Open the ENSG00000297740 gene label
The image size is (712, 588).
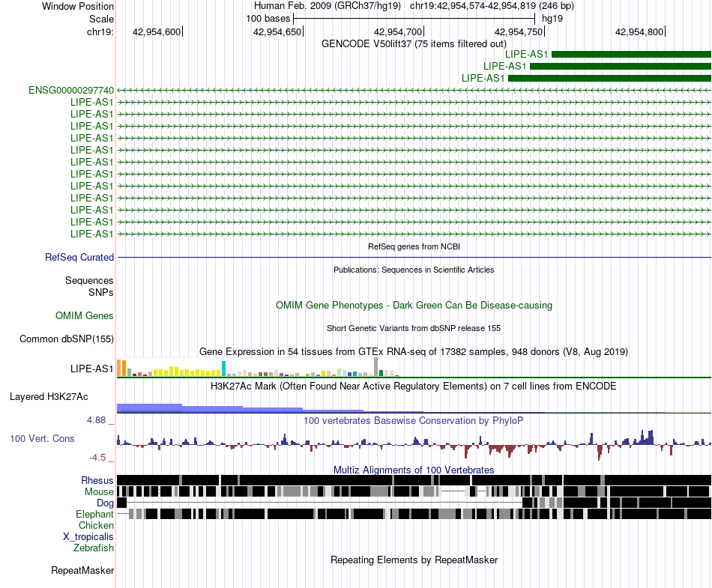(71, 91)
